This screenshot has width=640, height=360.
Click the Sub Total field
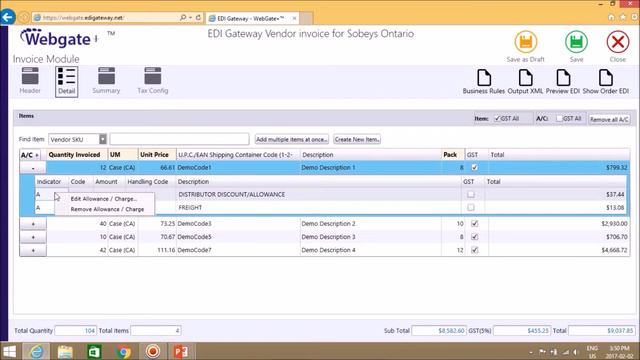439,331
